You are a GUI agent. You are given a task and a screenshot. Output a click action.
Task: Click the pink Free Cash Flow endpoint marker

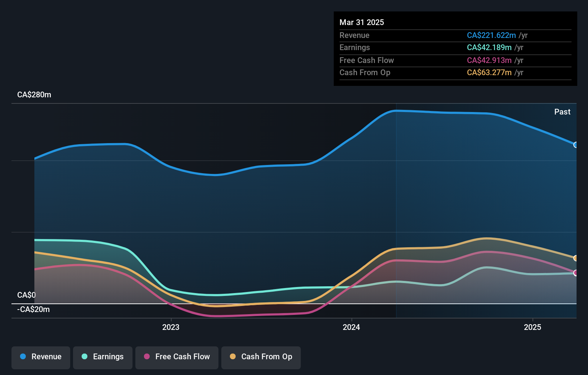575,273
